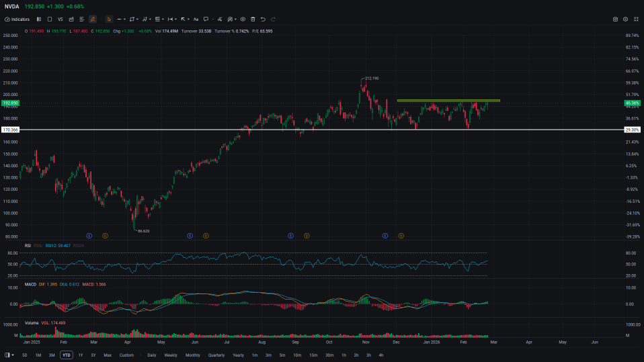Screen dimensions: 644x362
Task: Open the text-lines list icon in toolbar
Action: coord(82,19)
